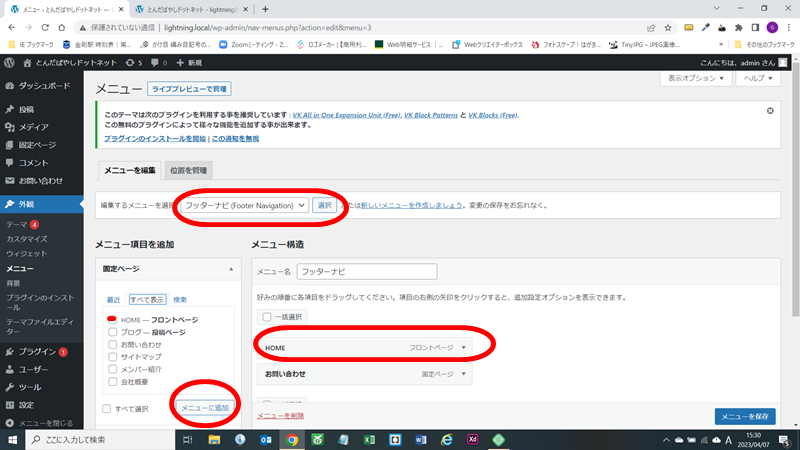Image resolution: width=800 pixels, height=450 pixels.
Task: Open the フッターナビ menu select dropdown
Action: point(244,205)
